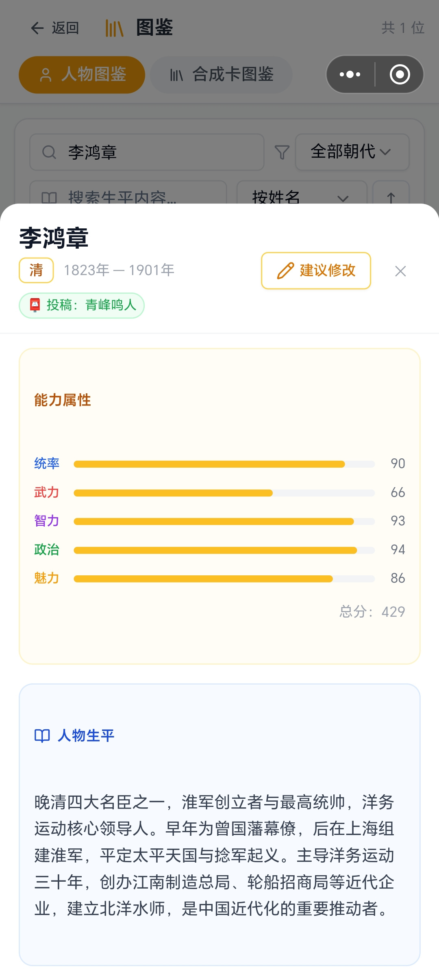Click the filter funnel icon
The image size is (439, 980).
click(282, 152)
